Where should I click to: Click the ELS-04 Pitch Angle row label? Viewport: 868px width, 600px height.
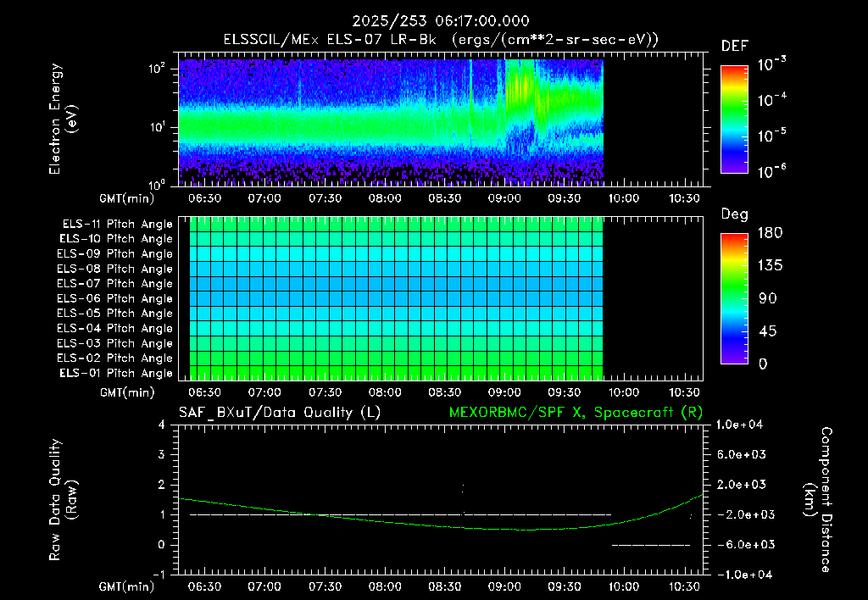[114, 328]
